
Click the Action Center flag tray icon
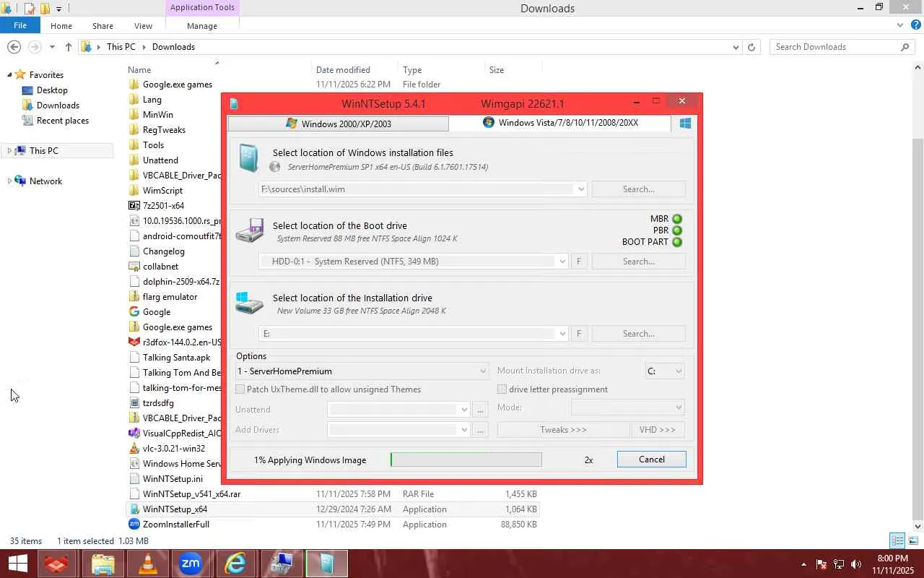(x=821, y=564)
